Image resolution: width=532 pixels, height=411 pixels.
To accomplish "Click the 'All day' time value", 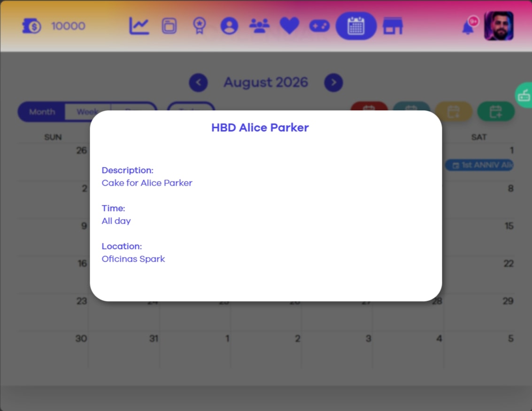I will pos(116,221).
